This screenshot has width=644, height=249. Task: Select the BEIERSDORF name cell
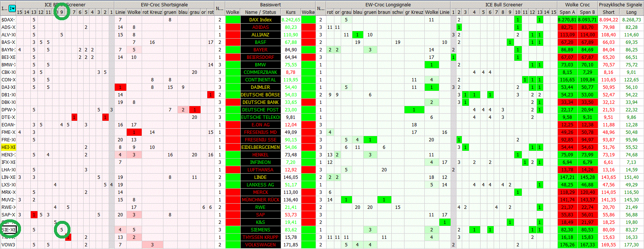[261, 57]
